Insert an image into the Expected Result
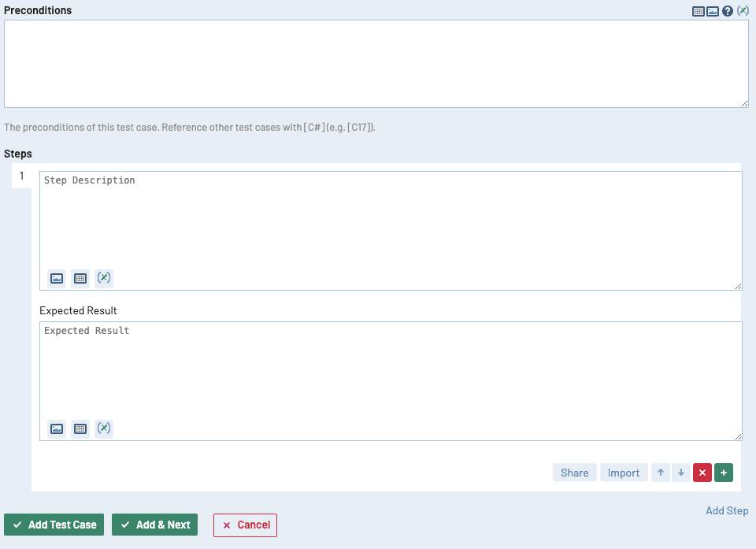756x549 pixels. coord(56,428)
